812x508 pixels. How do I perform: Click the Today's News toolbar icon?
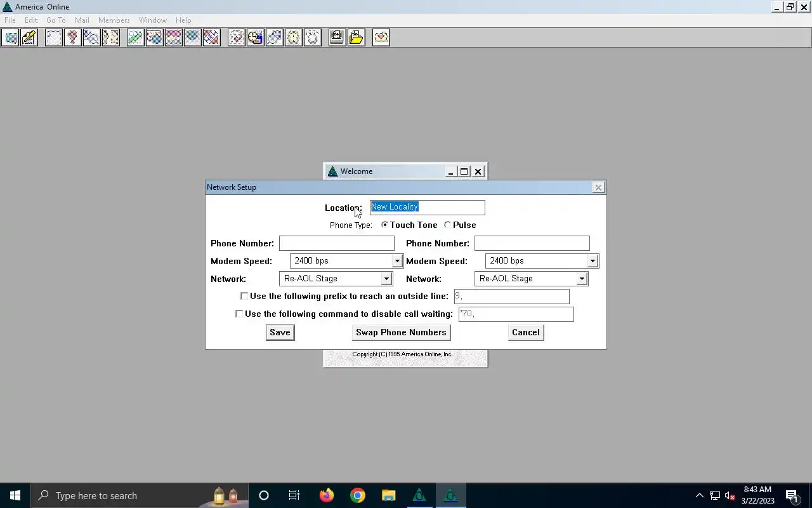point(155,37)
